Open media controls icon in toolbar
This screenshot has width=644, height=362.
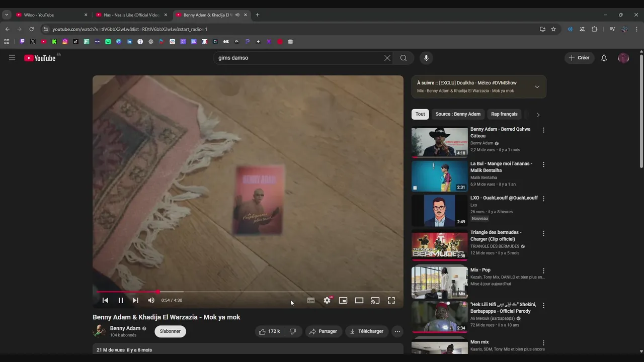click(x=612, y=29)
